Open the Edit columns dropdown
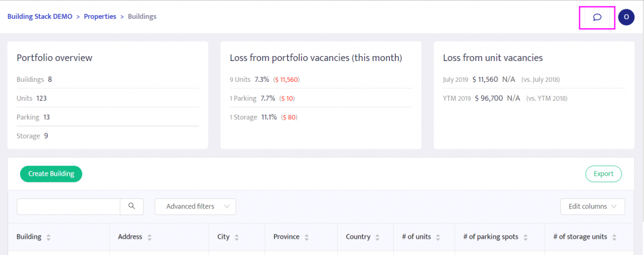 click(592, 207)
